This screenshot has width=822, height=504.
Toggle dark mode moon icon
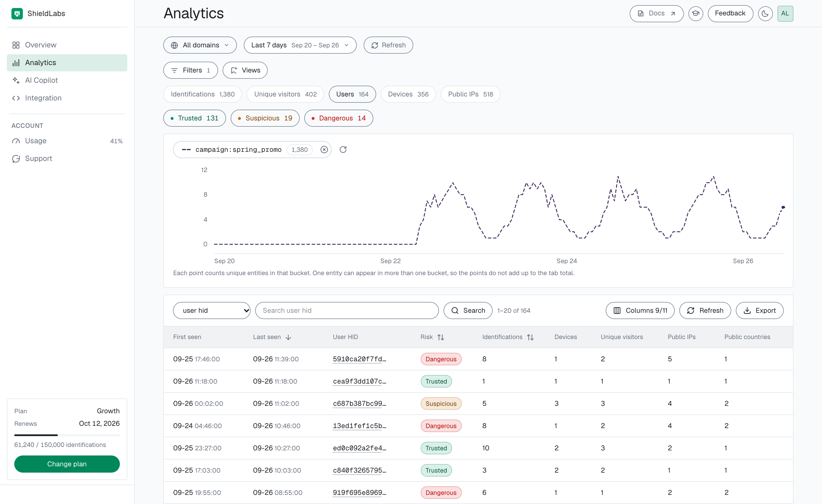coord(765,14)
